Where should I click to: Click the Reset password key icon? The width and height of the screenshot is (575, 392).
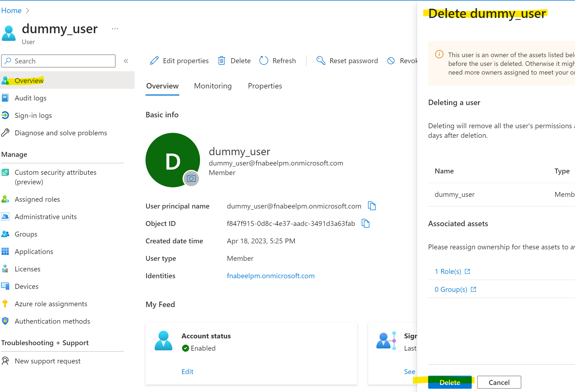321,60
